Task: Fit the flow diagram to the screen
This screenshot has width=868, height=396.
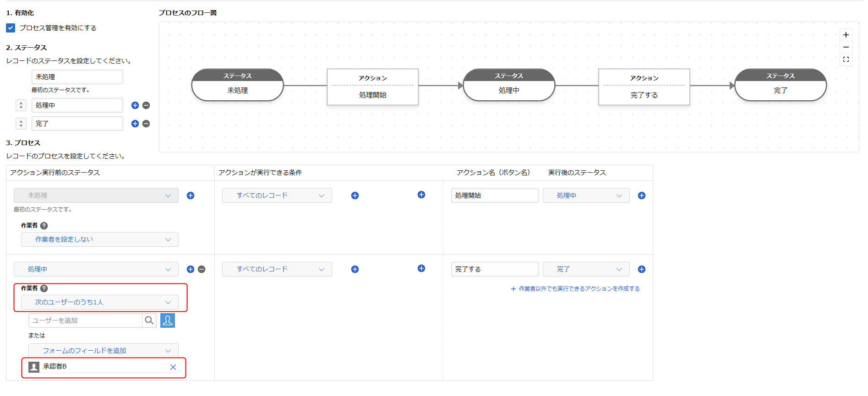Action: click(x=846, y=60)
